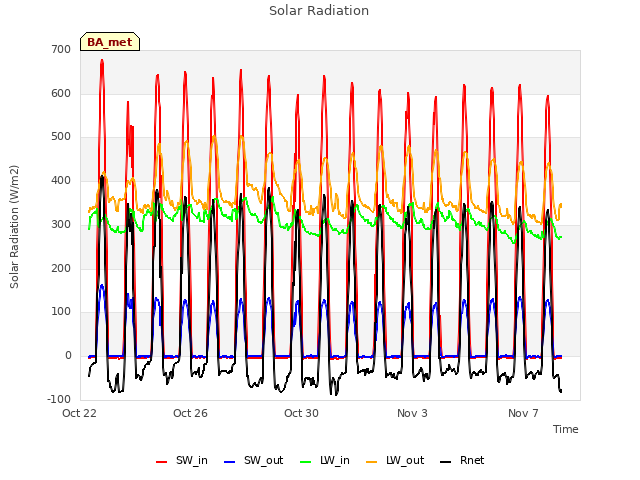640x480 pixels.
Task: Click the Solar Radiation (W/m2) y-axis label
Action: click(14, 227)
